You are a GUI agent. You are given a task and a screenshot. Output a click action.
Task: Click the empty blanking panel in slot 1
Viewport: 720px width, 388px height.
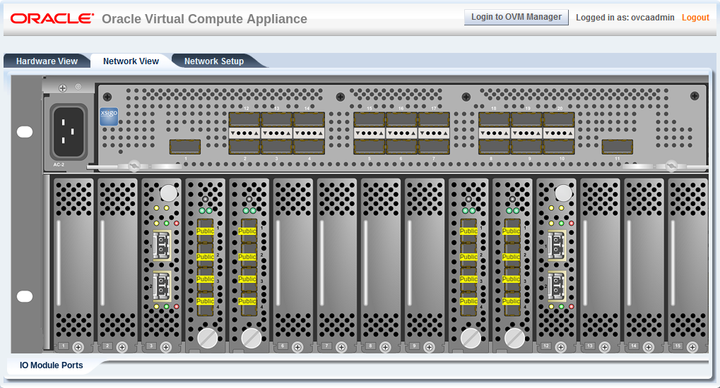coord(73,264)
